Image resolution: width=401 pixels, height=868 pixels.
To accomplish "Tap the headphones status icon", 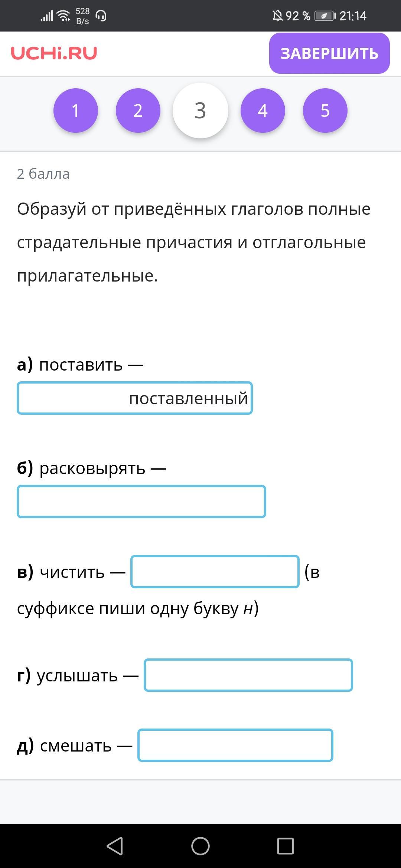I will 101,16.
